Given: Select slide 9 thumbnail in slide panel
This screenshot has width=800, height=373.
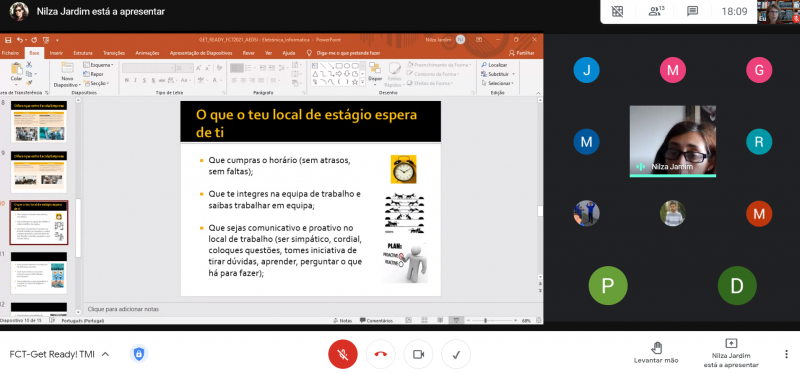Looking at the screenshot, I should click(x=39, y=172).
